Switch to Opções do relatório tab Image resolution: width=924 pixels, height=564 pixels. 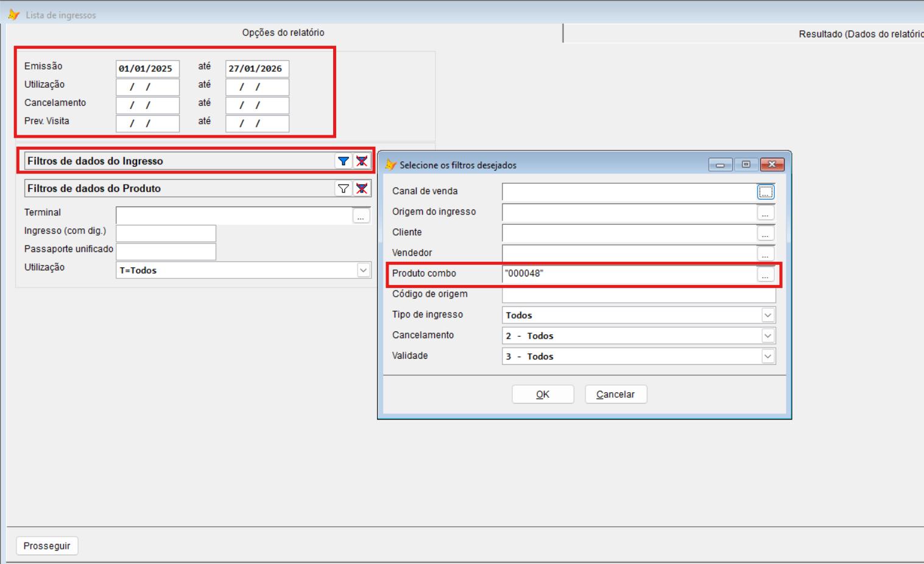pos(283,33)
